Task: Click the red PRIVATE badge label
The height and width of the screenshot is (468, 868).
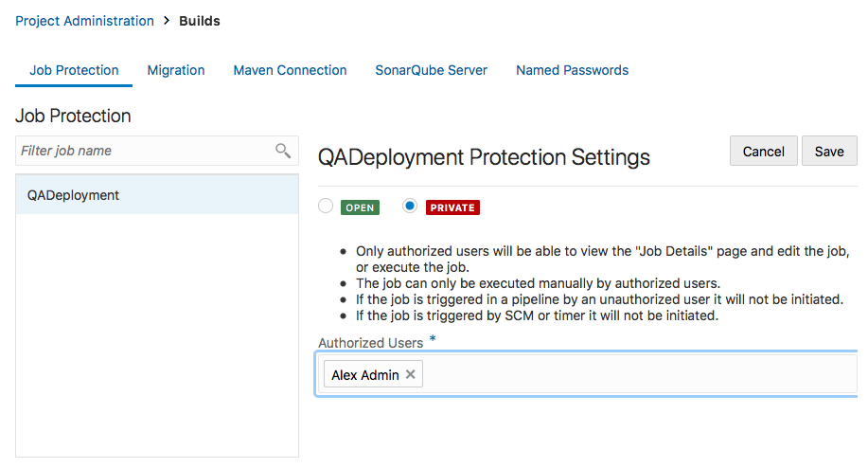Action: [x=452, y=207]
